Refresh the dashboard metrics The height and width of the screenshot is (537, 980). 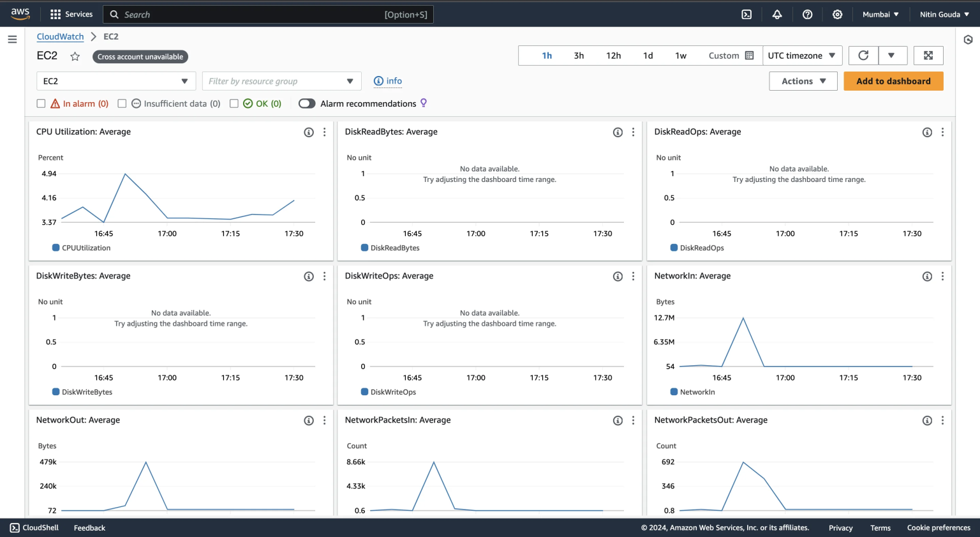tap(863, 55)
